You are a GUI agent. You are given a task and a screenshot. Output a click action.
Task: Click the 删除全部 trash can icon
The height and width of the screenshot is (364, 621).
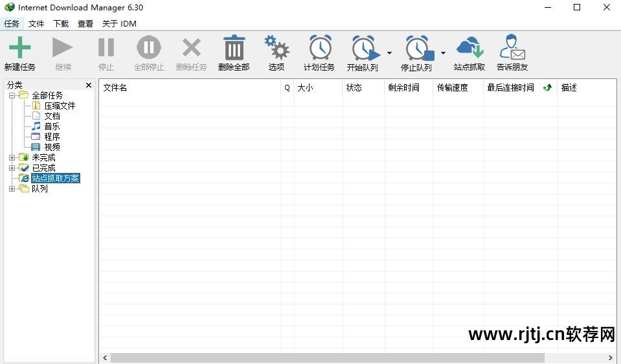coord(234,47)
